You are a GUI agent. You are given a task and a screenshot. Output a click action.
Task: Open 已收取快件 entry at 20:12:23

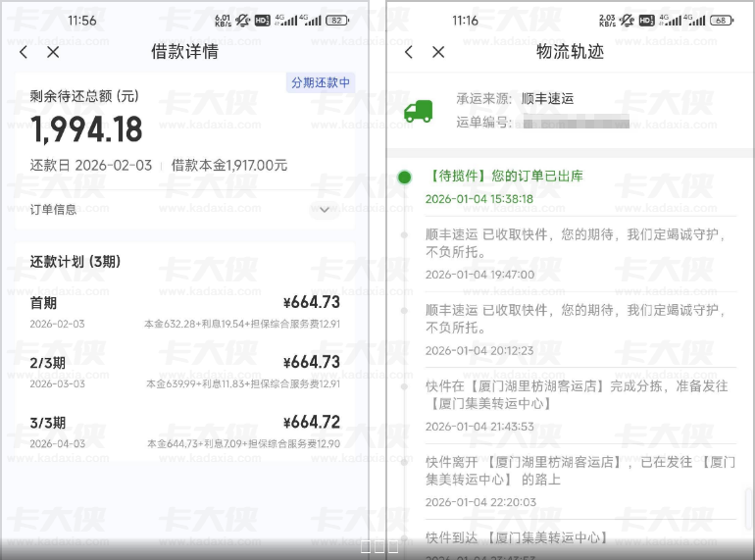(576, 319)
